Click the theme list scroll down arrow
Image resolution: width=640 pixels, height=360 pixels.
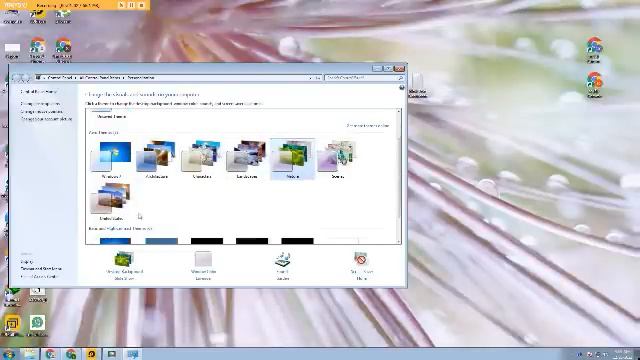click(x=399, y=242)
